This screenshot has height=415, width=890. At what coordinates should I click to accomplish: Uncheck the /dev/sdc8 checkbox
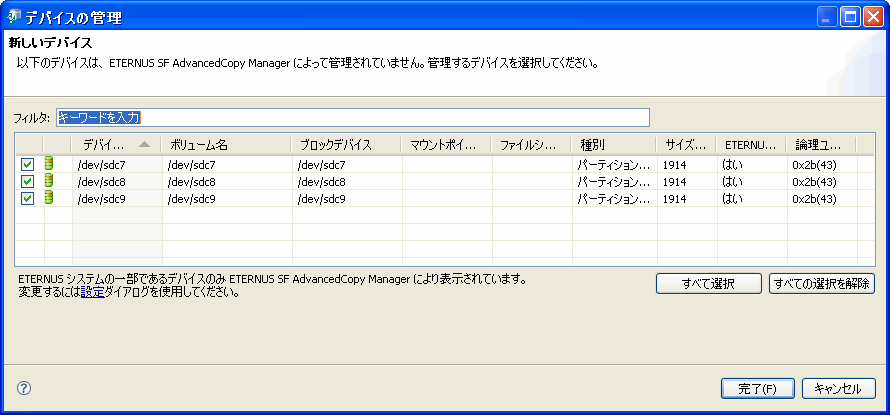tap(27, 182)
